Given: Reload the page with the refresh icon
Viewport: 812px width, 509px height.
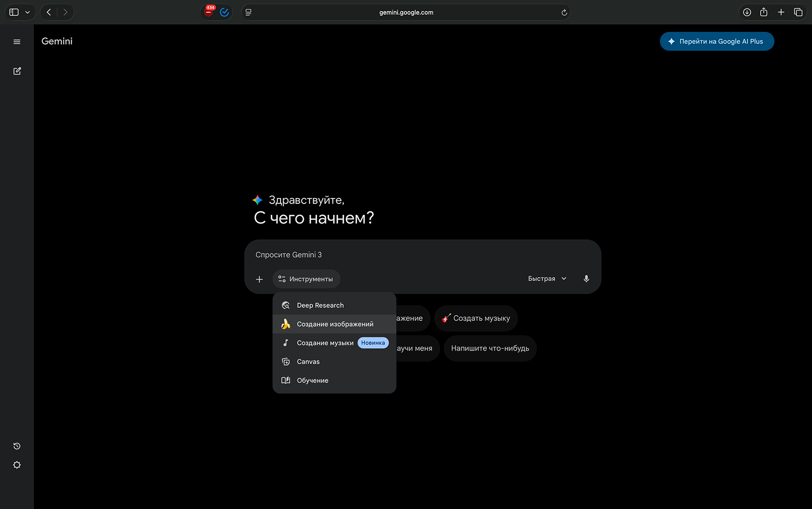Looking at the screenshot, I should [564, 13].
